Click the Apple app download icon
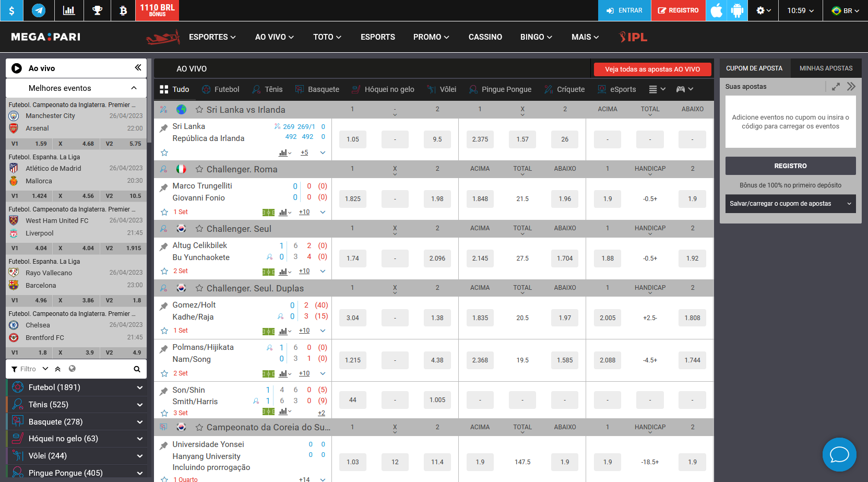Viewport: 868px width, 482px height. [x=717, y=10]
